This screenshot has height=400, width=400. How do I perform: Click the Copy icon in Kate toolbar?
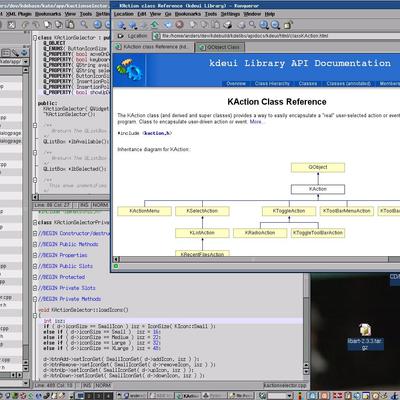[x=59, y=25]
